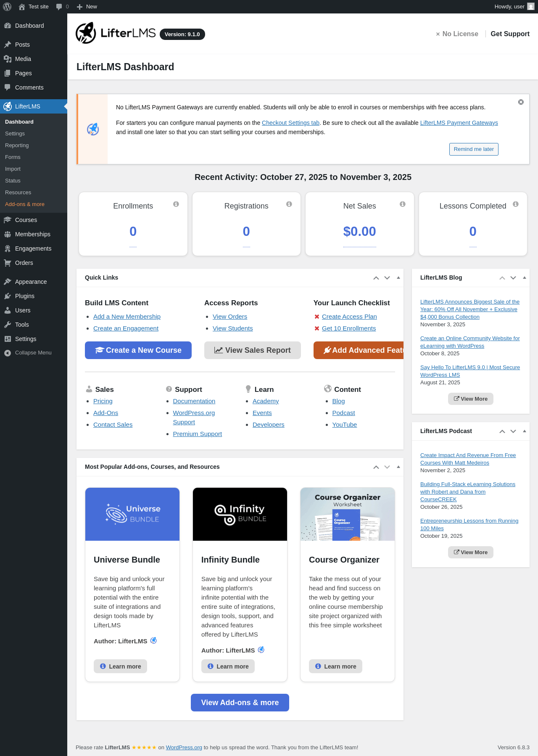Show info for Registrations stat

click(x=289, y=204)
